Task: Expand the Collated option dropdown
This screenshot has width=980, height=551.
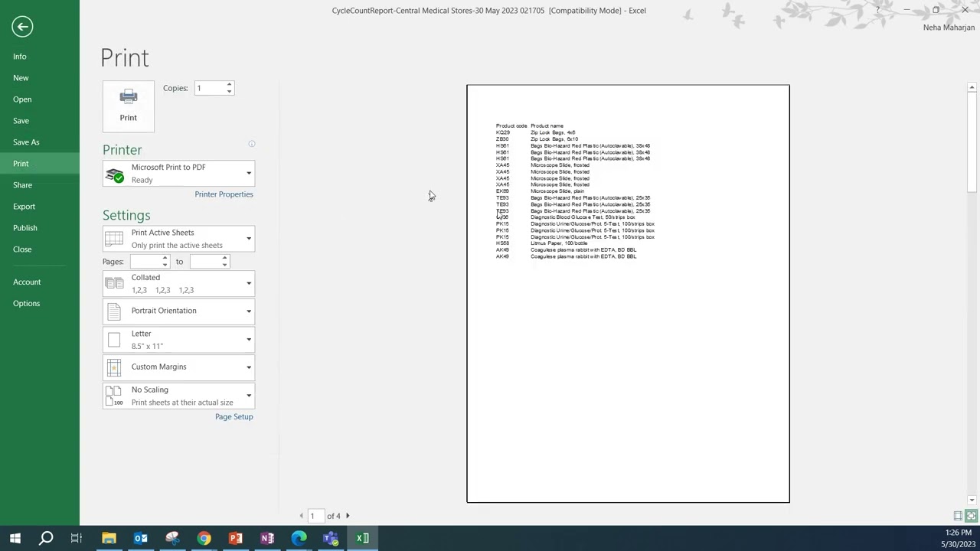Action: tap(178, 284)
